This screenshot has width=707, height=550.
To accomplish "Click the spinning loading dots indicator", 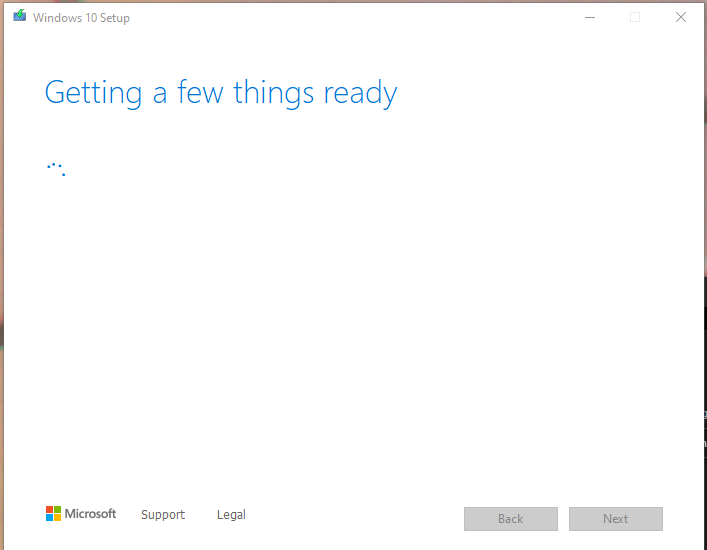I will (56, 169).
